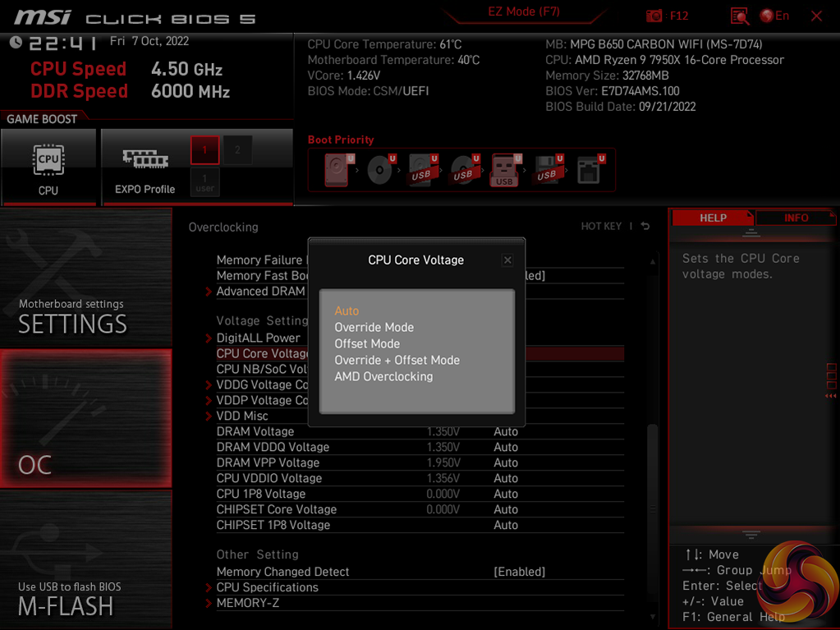Choose Offset Mode option
The width and height of the screenshot is (840, 630).
(367, 344)
